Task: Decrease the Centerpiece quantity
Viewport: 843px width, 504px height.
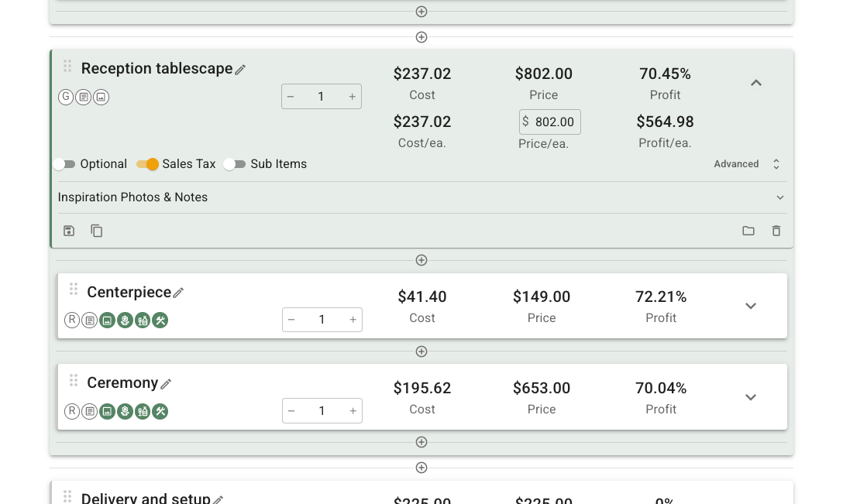Action: click(x=291, y=320)
